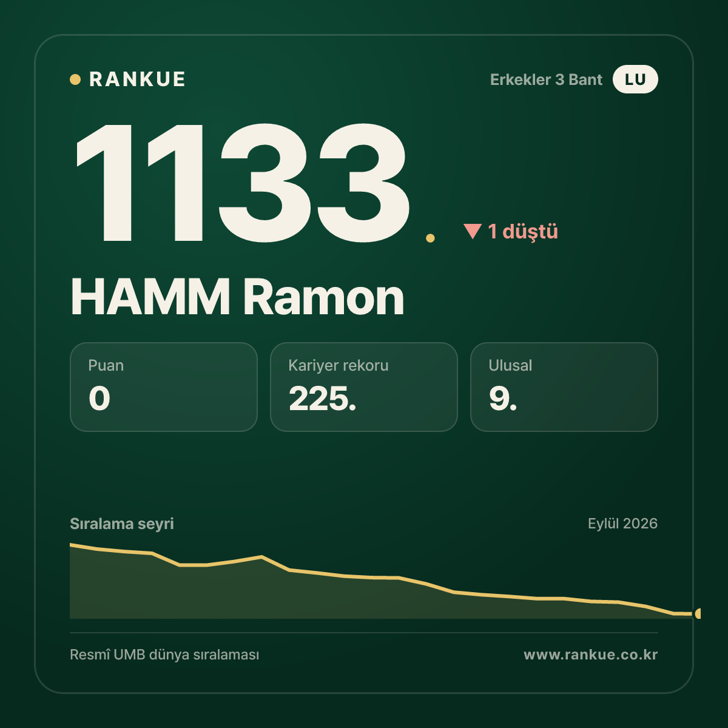This screenshot has width=728, height=728.
Task: Click the yellow dot beside RANKUE
Action: click(x=75, y=79)
